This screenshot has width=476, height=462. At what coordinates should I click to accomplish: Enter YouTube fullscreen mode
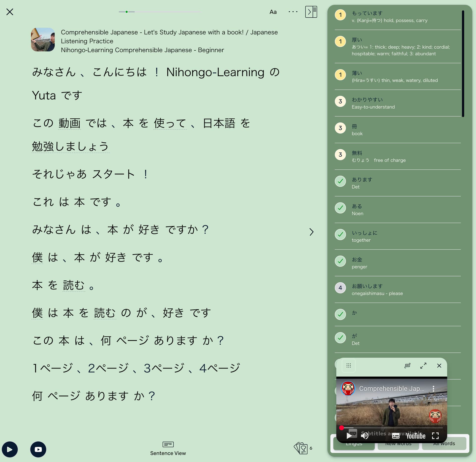tap(435, 435)
